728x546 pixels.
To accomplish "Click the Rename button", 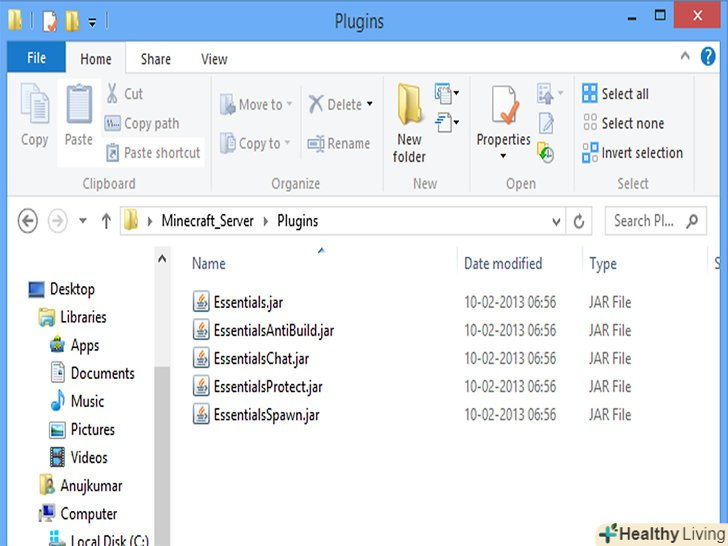I will [338, 143].
